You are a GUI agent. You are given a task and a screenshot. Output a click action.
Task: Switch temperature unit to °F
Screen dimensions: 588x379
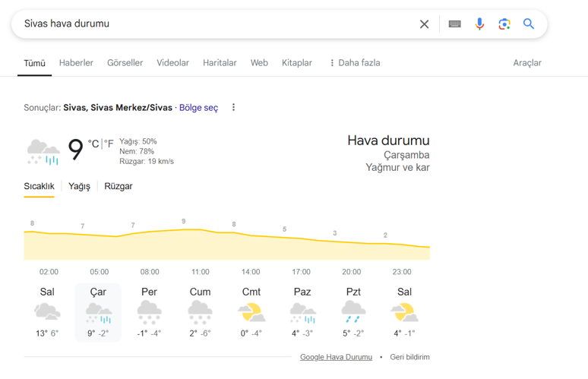point(109,143)
